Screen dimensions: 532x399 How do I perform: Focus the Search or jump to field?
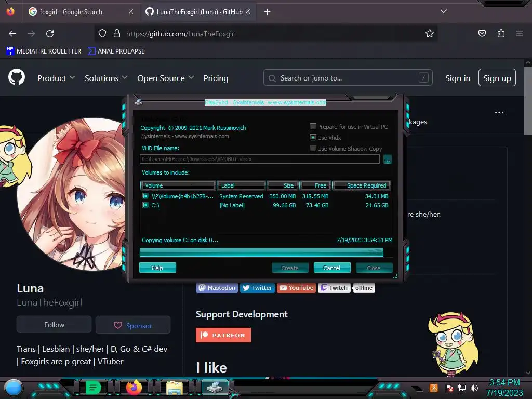tap(348, 78)
